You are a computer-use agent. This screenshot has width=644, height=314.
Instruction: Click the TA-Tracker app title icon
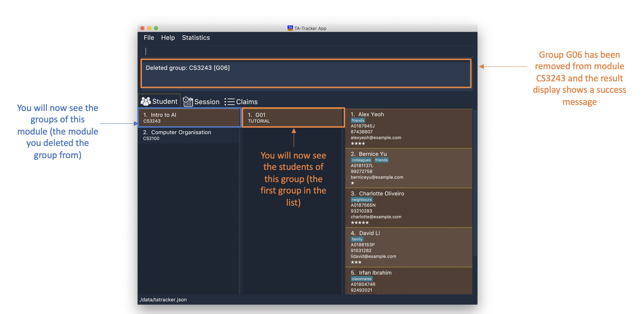(290, 28)
